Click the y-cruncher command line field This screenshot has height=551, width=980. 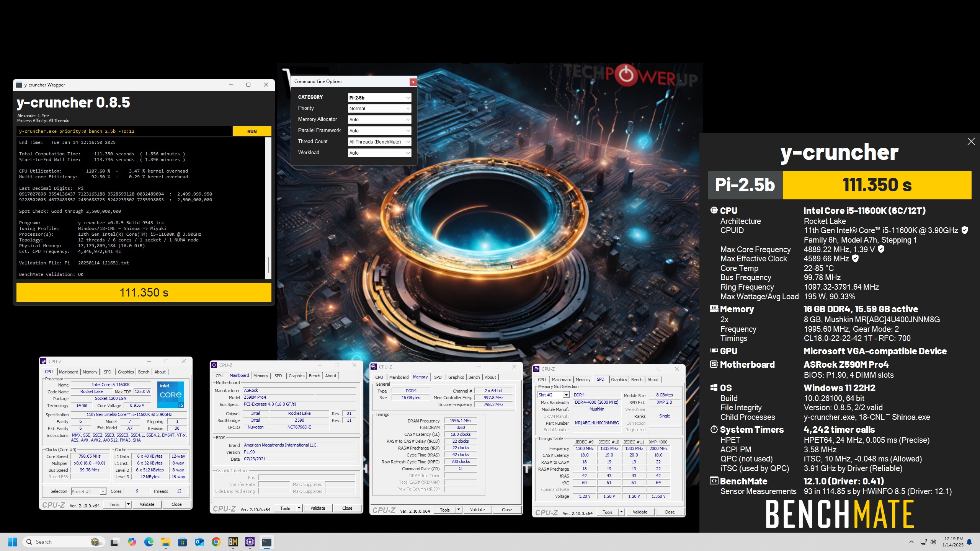(x=124, y=131)
